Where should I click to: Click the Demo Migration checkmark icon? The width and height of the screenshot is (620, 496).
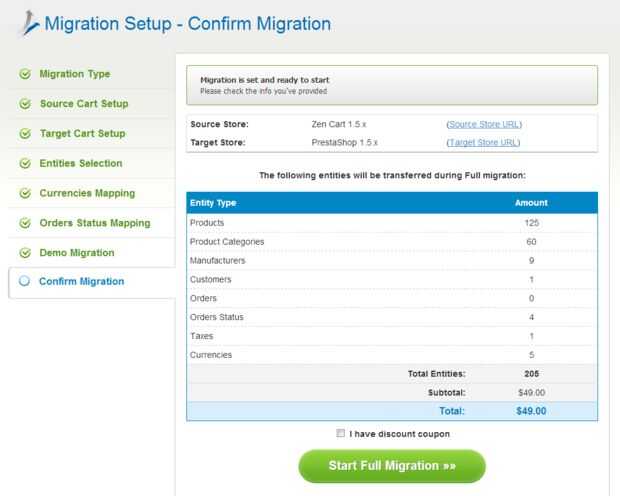[x=25, y=253]
